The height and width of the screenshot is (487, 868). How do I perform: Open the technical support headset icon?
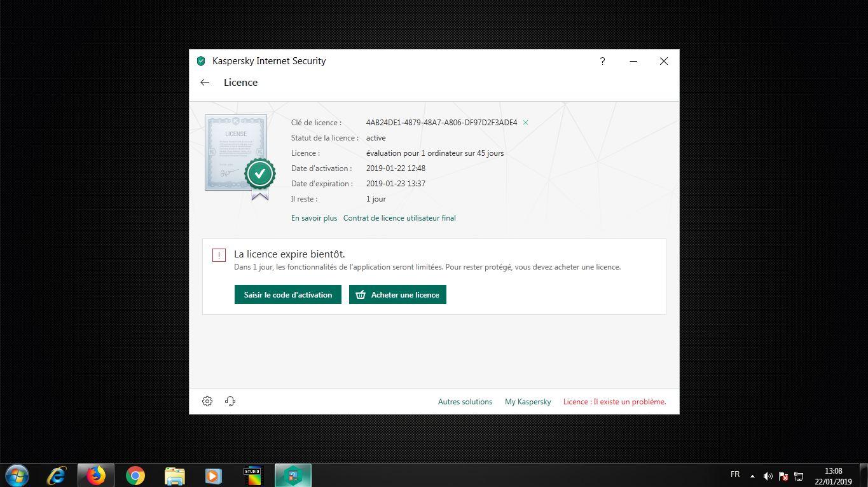pyautogui.click(x=230, y=401)
